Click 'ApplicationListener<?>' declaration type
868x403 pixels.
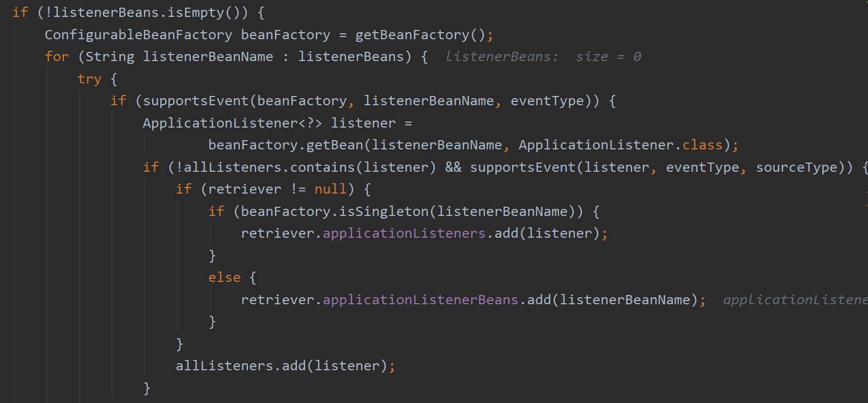point(233,123)
